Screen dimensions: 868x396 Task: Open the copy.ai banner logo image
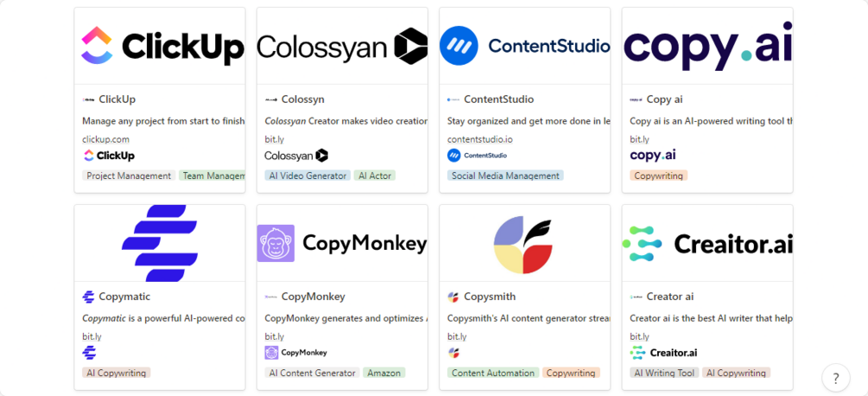coord(707,46)
